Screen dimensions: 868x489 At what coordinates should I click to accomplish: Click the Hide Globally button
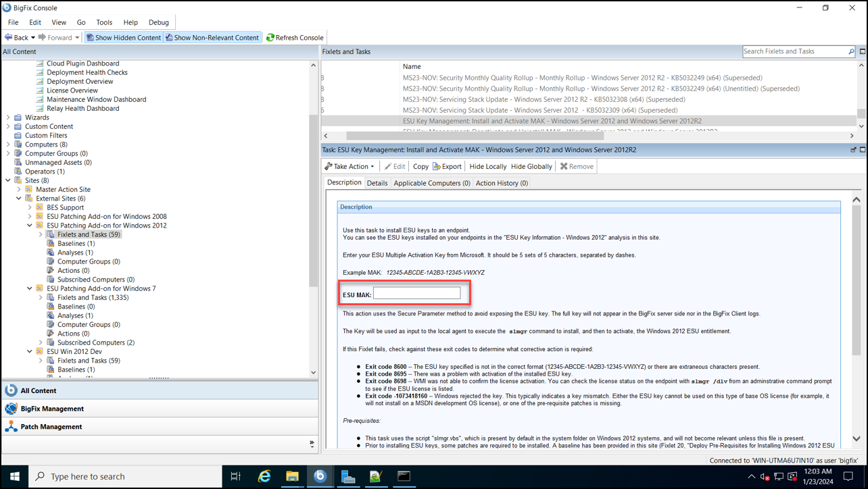point(531,165)
